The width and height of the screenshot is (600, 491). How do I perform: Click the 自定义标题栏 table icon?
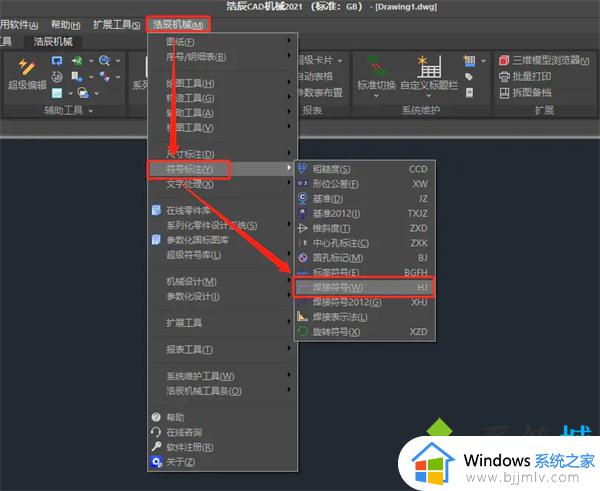[x=429, y=66]
